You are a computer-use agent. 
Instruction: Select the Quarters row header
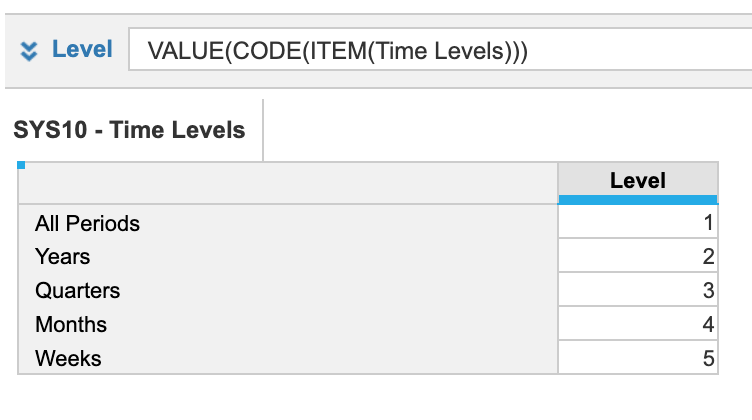[x=288, y=290]
